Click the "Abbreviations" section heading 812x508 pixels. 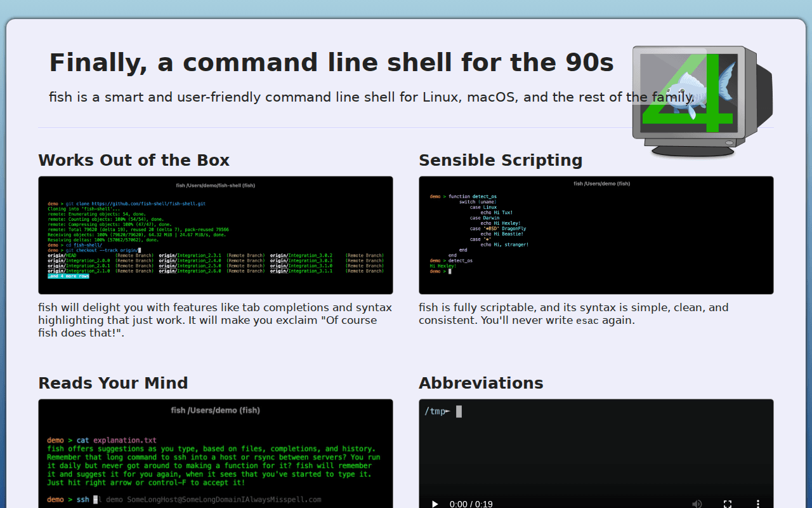(x=481, y=383)
